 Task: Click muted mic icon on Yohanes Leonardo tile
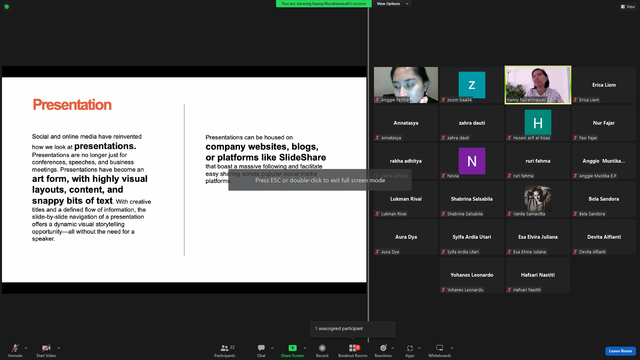click(x=443, y=289)
